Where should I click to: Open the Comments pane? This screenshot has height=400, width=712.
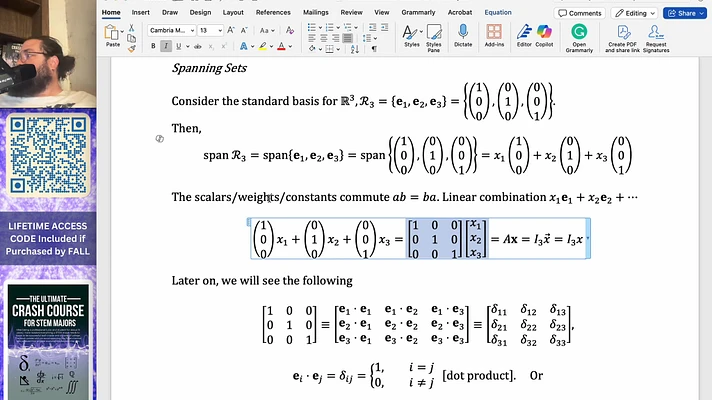tap(579, 13)
